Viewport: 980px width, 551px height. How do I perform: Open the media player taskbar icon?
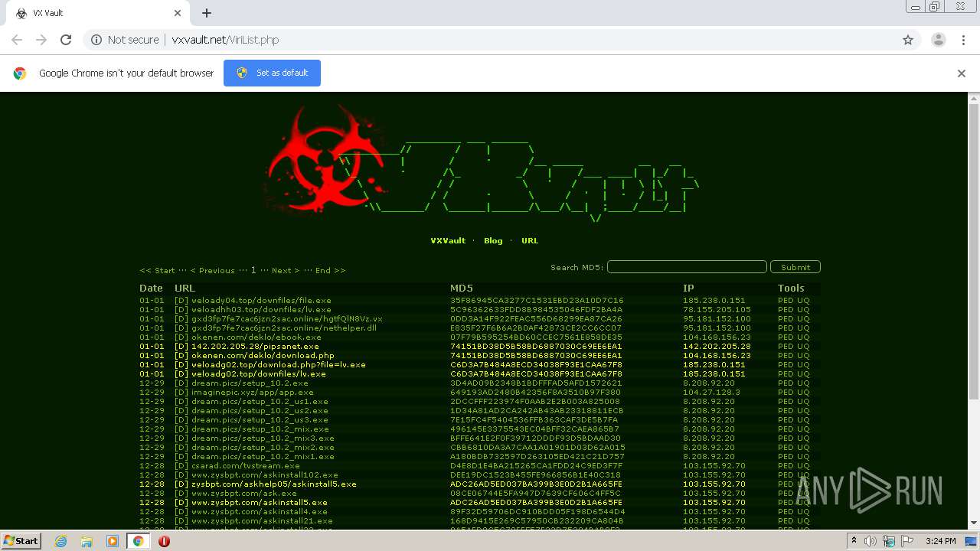(x=113, y=541)
